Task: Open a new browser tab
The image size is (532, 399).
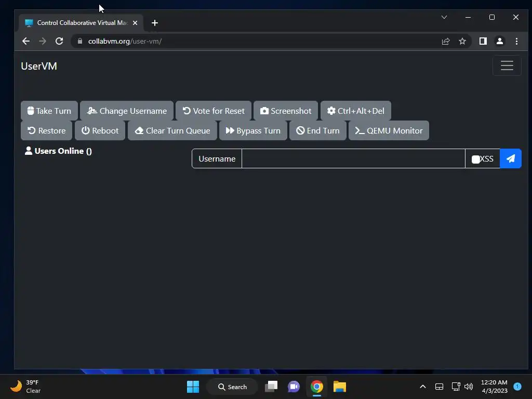Action: [155, 23]
